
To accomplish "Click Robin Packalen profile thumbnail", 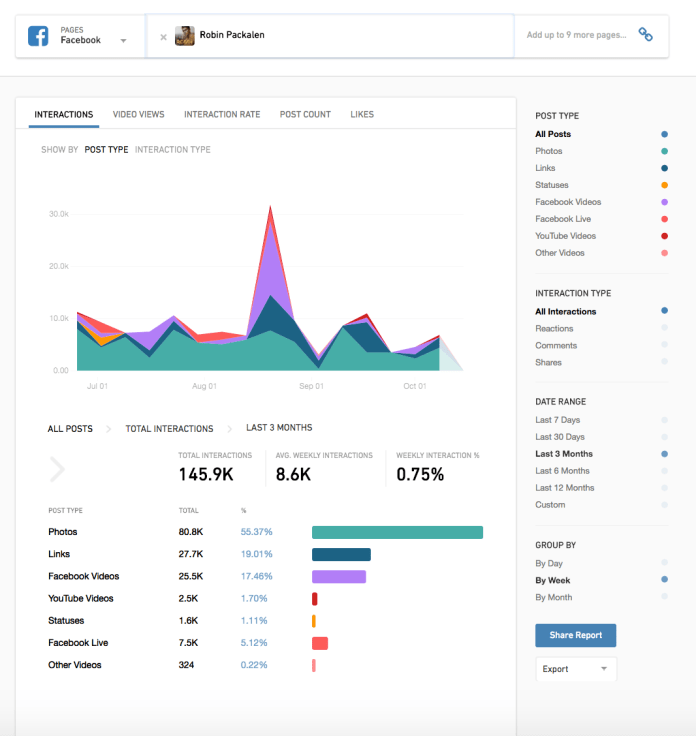I will [x=184, y=36].
